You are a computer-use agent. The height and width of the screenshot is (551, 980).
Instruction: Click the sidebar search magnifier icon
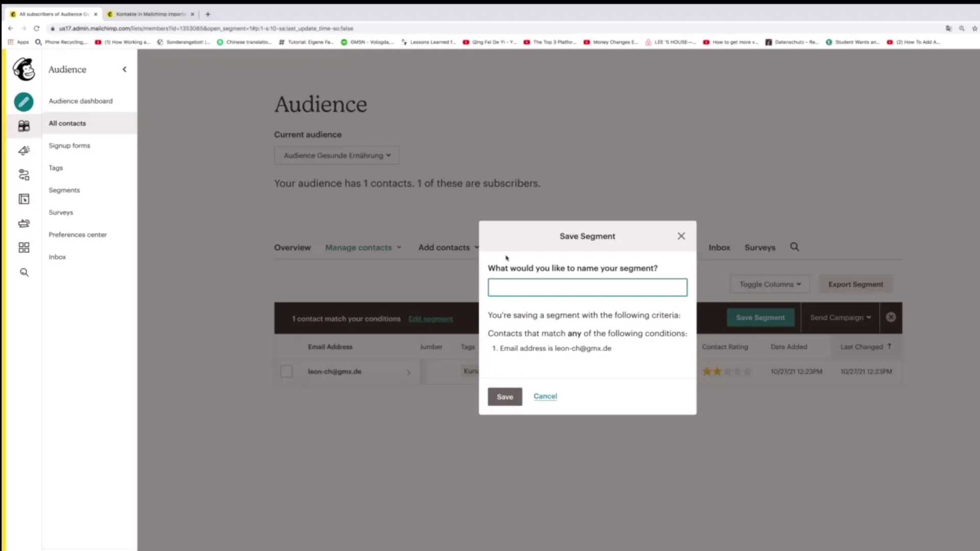pyautogui.click(x=24, y=272)
